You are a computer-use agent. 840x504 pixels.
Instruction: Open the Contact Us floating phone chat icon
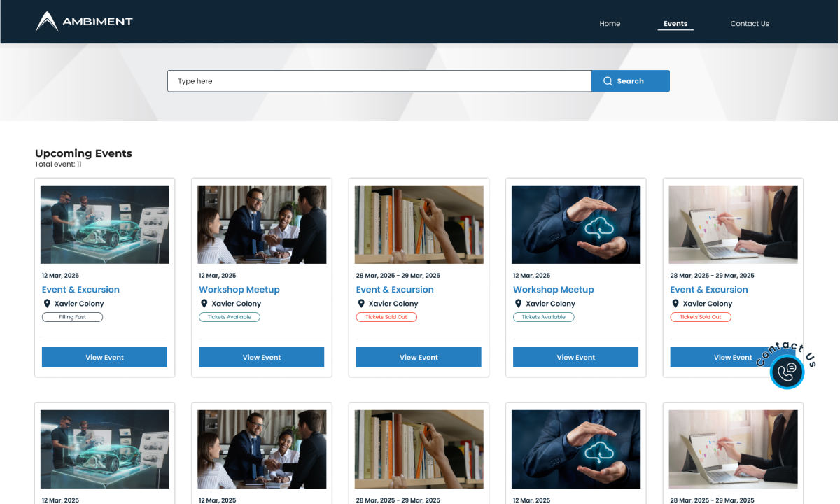point(787,372)
